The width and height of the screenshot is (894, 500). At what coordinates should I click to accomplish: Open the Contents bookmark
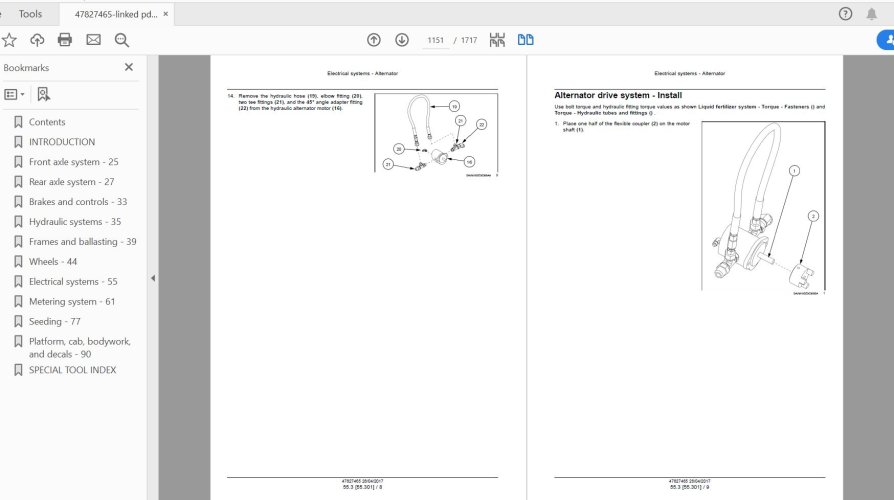(x=47, y=122)
